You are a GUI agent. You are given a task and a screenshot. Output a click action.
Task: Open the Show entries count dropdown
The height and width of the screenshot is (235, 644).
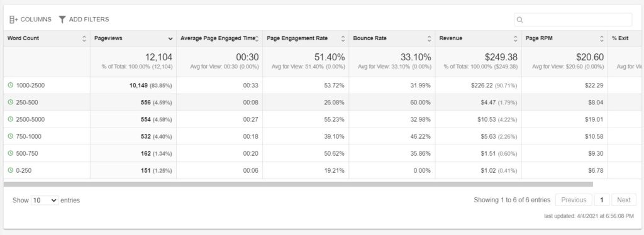click(x=45, y=200)
